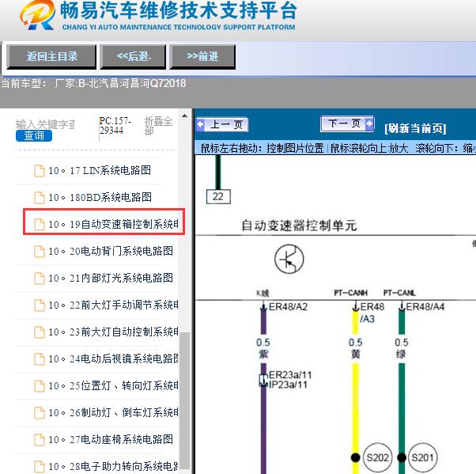Collapse all with 折叠全部 link
Screen dimensions: 476x474
coord(158,126)
